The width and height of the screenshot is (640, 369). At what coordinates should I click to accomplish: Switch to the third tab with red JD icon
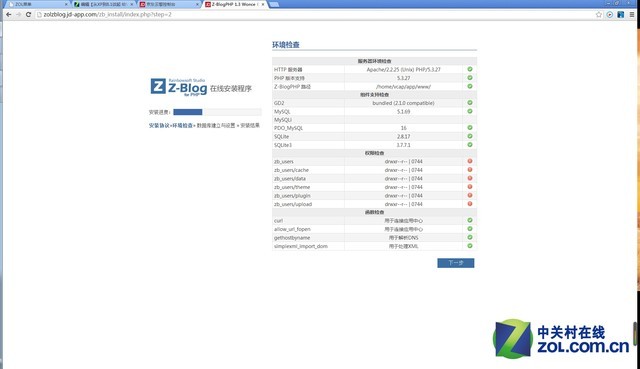click(168, 4)
